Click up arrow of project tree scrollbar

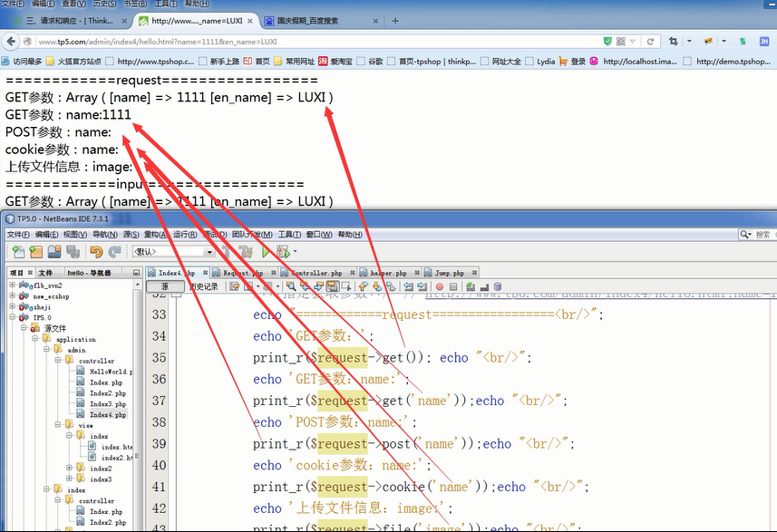click(x=137, y=285)
